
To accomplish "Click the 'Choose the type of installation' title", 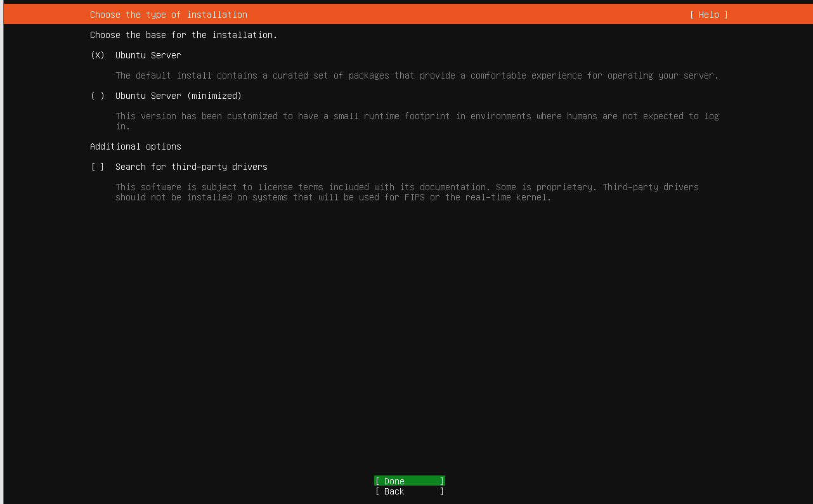I will pyautogui.click(x=169, y=15).
